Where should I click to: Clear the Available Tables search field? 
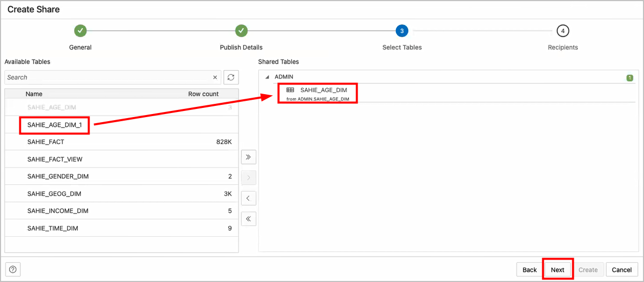tap(215, 77)
